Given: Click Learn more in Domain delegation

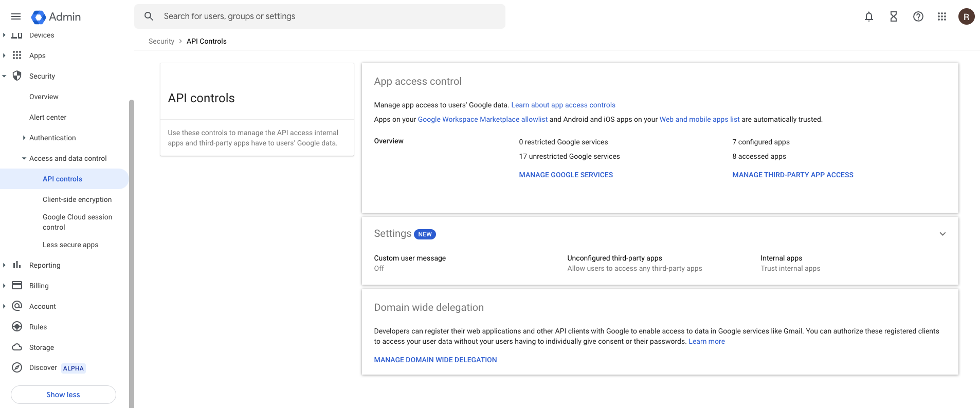Looking at the screenshot, I should point(706,341).
